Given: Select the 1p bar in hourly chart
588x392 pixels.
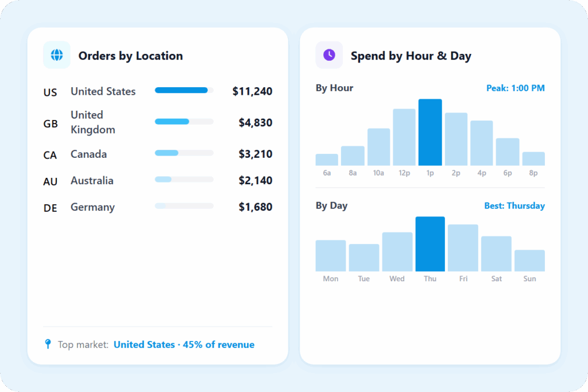Looking at the screenshot, I should point(430,133).
